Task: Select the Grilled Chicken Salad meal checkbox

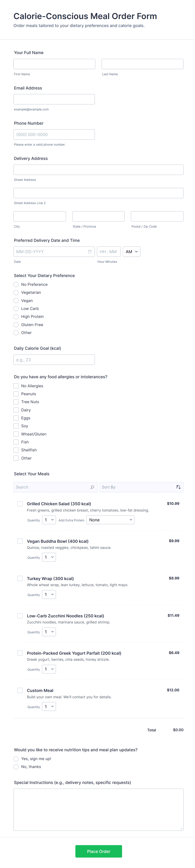Action: point(20,504)
